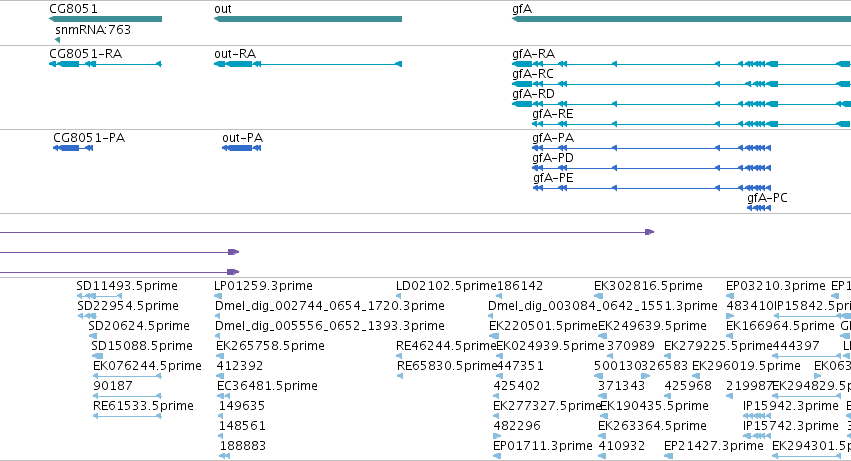Click EST LP01259.3prime
This screenshot has width=851, height=461.
[263, 286]
